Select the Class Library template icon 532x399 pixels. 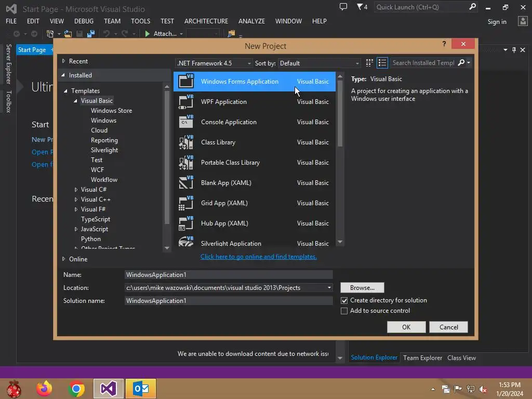[x=186, y=142]
